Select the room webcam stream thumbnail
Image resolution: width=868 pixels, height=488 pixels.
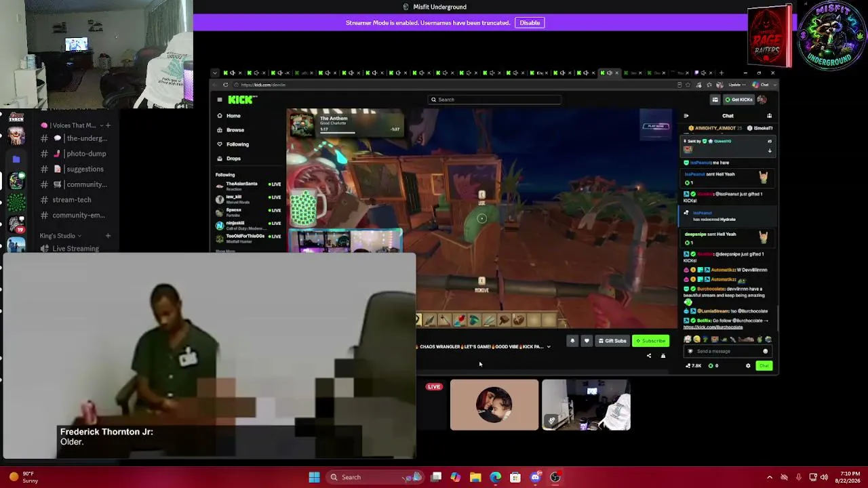(587, 405)
